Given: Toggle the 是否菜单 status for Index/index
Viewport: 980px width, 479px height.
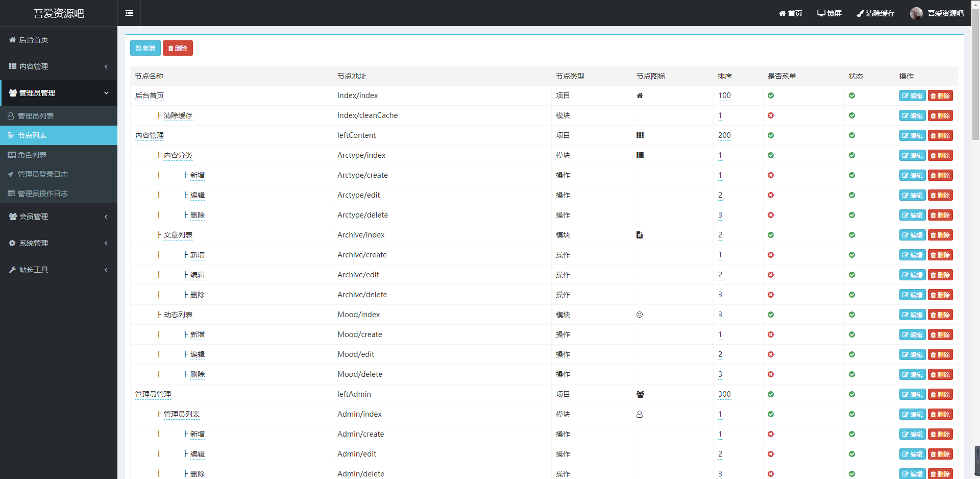Looking at the screenshot, I should (x=771, y=95).
